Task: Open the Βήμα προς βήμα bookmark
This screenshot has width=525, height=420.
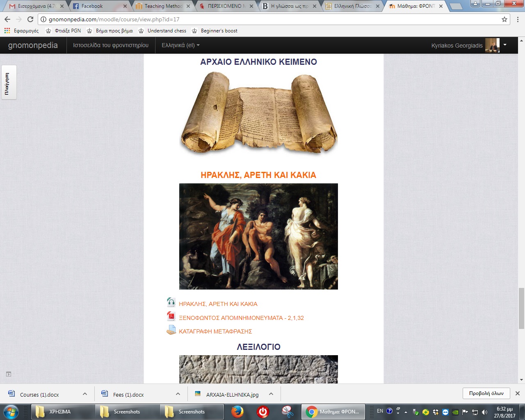Action: click(x=110, y=31)
